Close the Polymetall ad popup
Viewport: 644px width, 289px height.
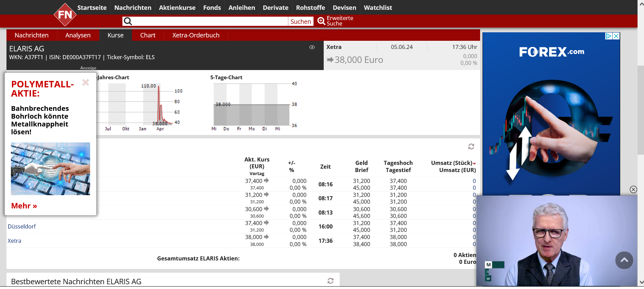[86, 83]
